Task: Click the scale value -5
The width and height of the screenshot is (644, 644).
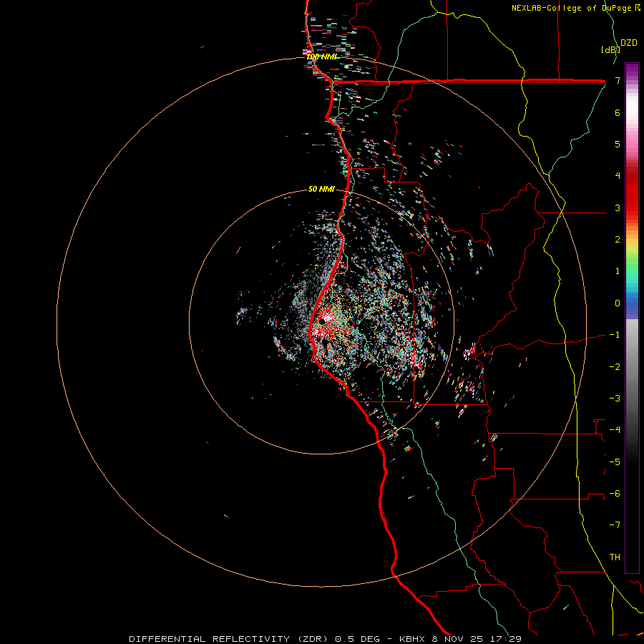Action: pos(615,462)
